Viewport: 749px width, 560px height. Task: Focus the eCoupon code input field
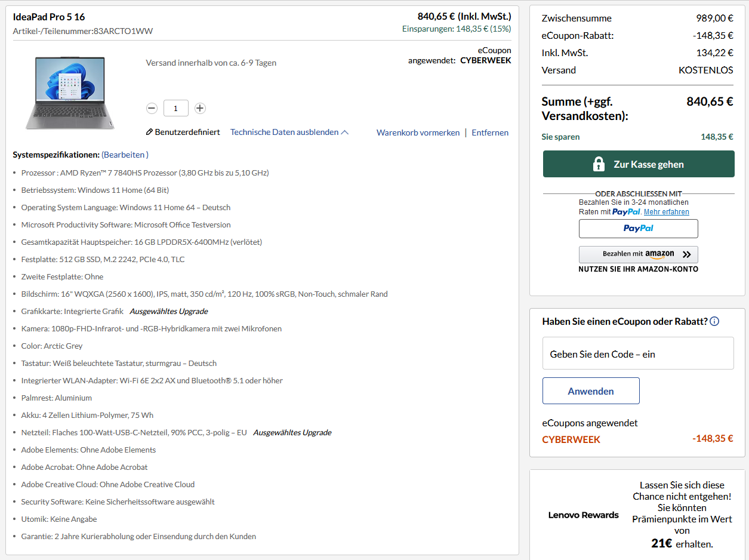638,353
